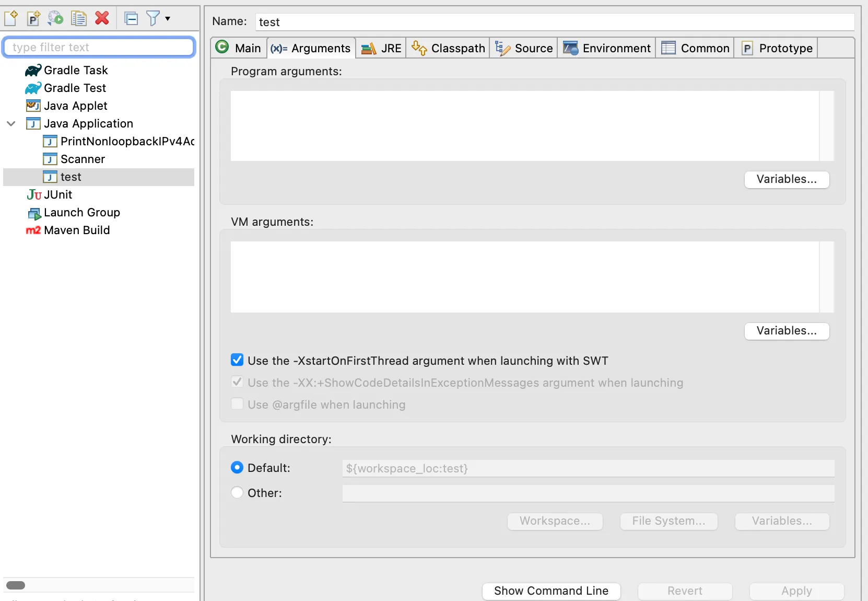The image size is (868, 601).
Task: Switch to the Arguments tab
Action: 311,48
